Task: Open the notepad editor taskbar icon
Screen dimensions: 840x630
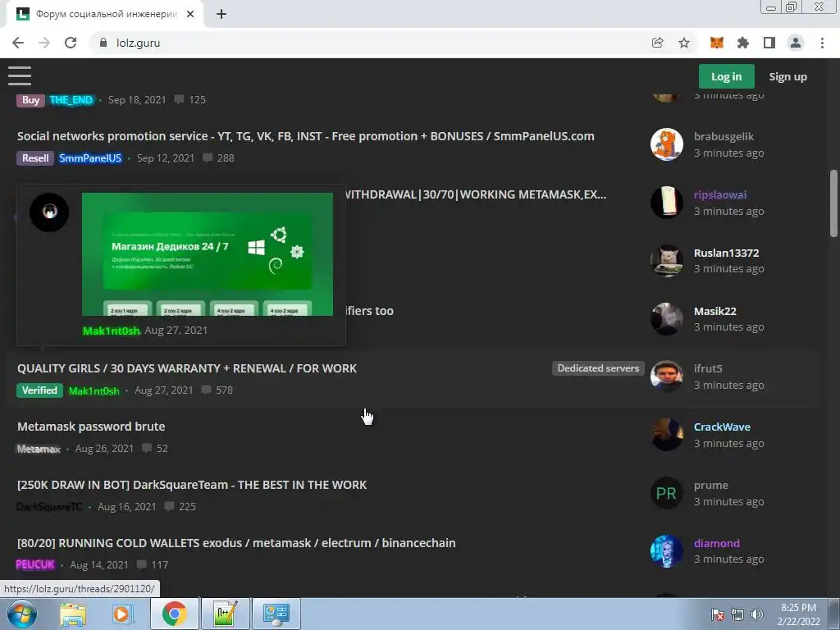Action: click(x=225, y=614)
